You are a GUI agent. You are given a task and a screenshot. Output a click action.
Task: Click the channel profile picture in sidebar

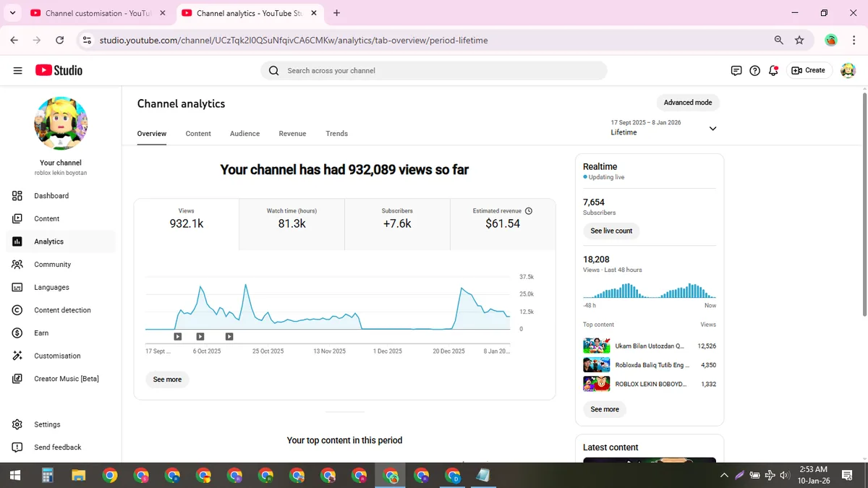coord(61,124)
